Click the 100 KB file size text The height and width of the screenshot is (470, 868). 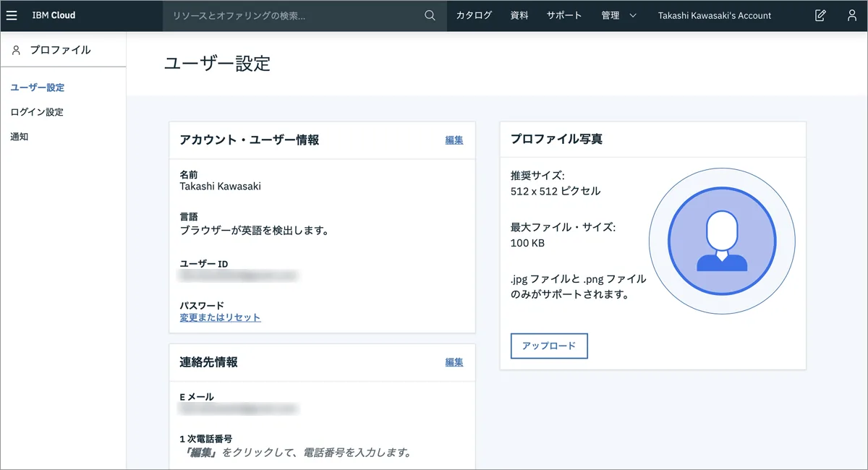(x=527, y=243)
